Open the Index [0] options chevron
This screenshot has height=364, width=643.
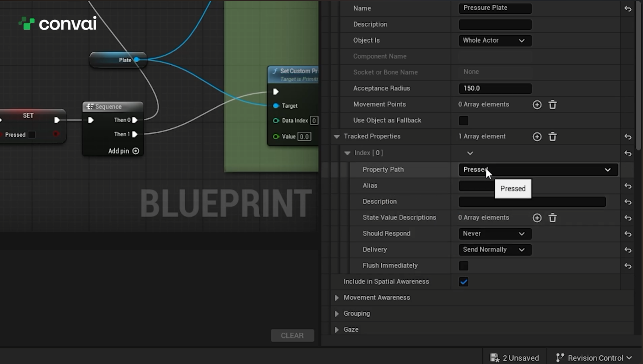[470, 153]
